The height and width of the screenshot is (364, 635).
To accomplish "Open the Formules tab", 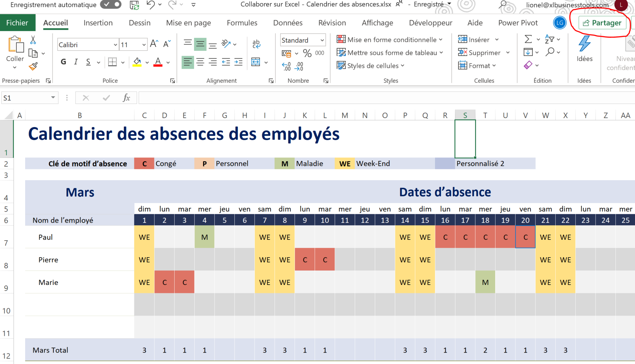I will tap(242, 23).
